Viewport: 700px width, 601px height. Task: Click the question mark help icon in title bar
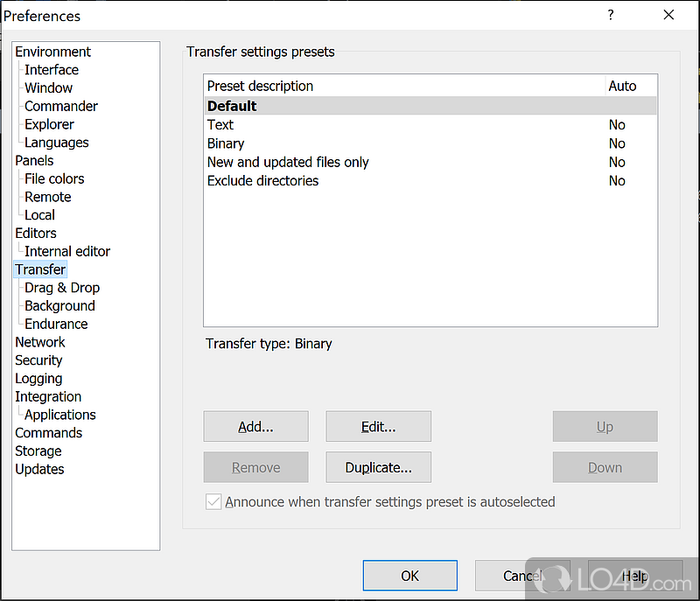coord(611,15)
